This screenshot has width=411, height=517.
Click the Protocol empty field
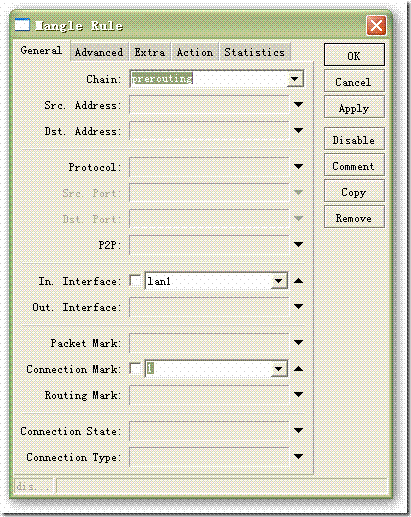coord(209,167)
